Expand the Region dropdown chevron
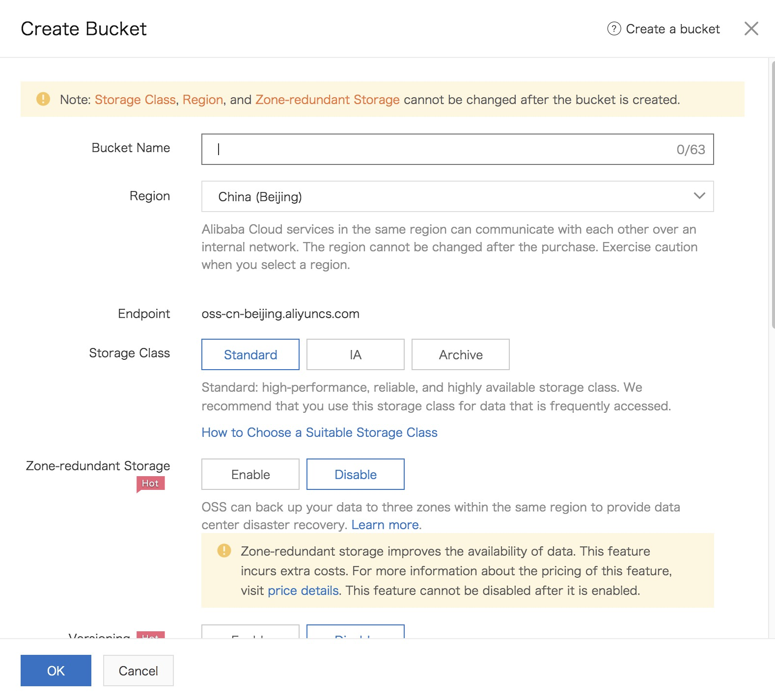Image resolution: width=775 pixels, height=700 pixels. click(x=699, y=196)
